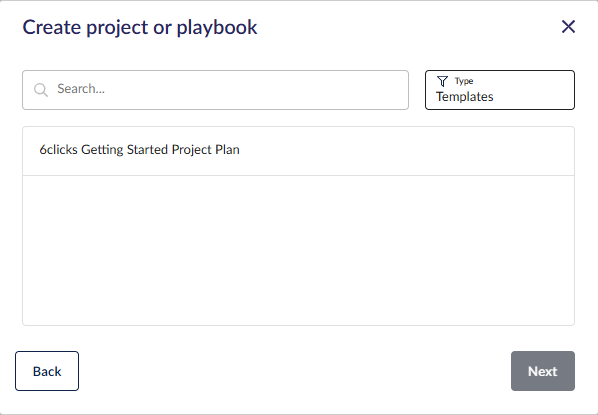The height and width of the screenshot is (415, 598).
Task: Proceed to next step with Next
Action: [x=543, y=371]
